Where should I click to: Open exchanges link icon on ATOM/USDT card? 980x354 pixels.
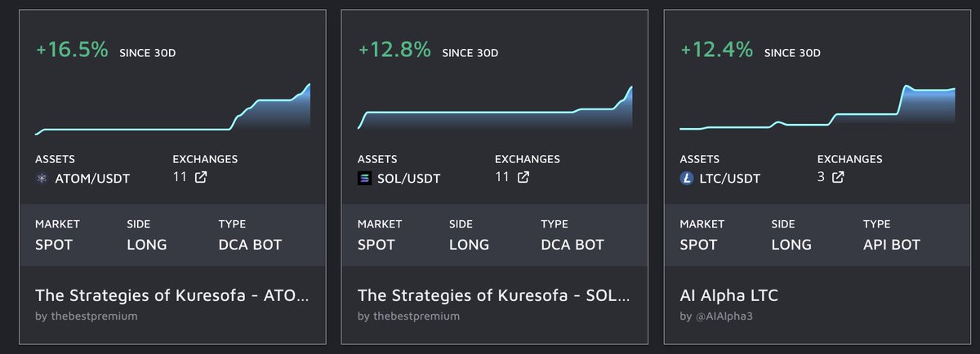pyautogui.click(x=200, y=176)
